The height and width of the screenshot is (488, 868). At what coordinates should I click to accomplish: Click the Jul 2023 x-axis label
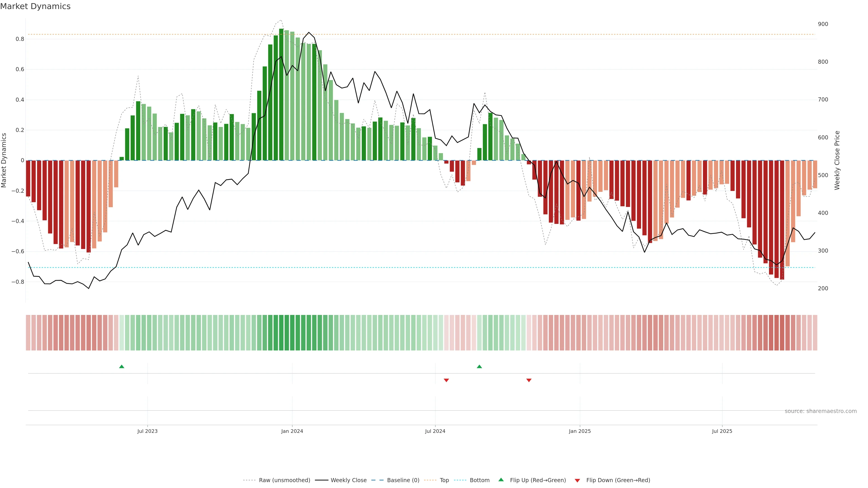[x=147, y=431]
